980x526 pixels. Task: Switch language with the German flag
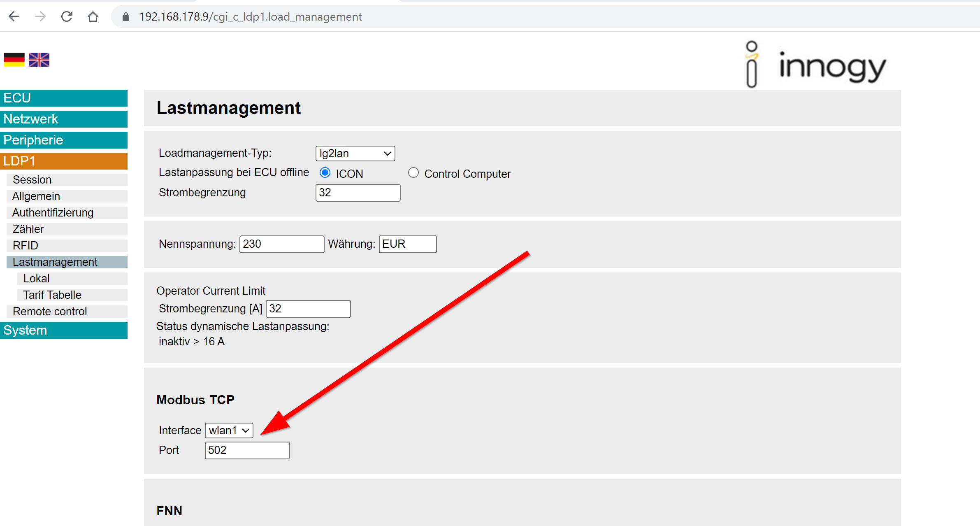coord(14,60)
